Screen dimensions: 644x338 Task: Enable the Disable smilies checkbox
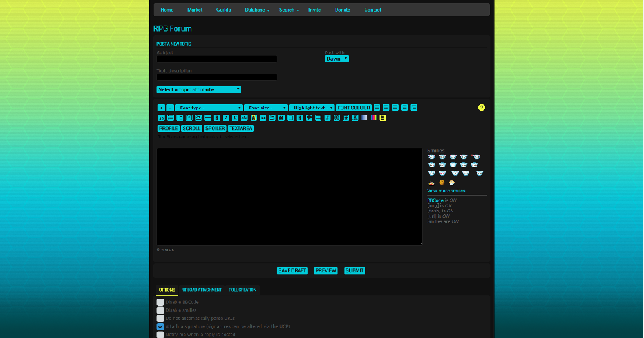coord(160,310)
